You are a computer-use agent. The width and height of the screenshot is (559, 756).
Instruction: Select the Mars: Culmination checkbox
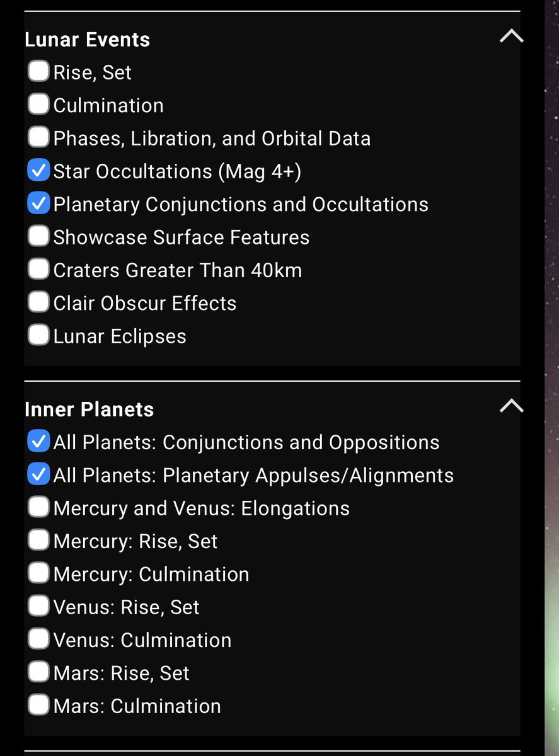(x=38, y=704)
